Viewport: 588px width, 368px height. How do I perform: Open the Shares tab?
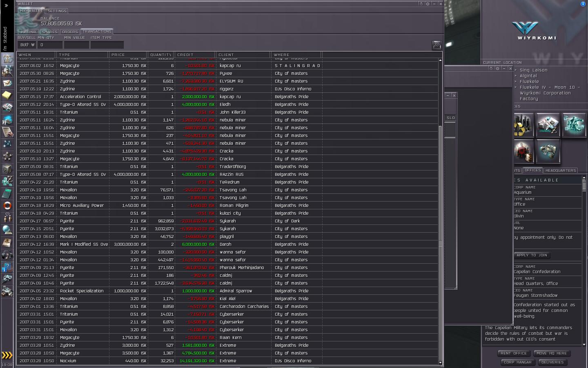[x=49, y=31]
